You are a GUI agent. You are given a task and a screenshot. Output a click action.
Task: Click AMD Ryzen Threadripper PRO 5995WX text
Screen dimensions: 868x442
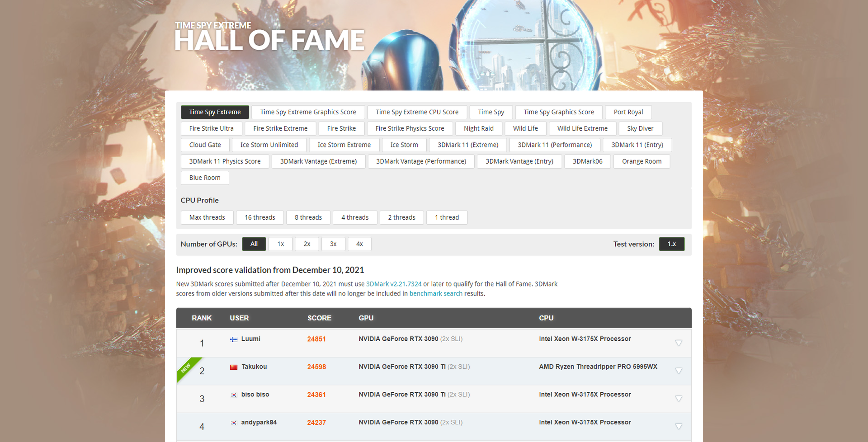pyautogui.click(x=598, y=367)
